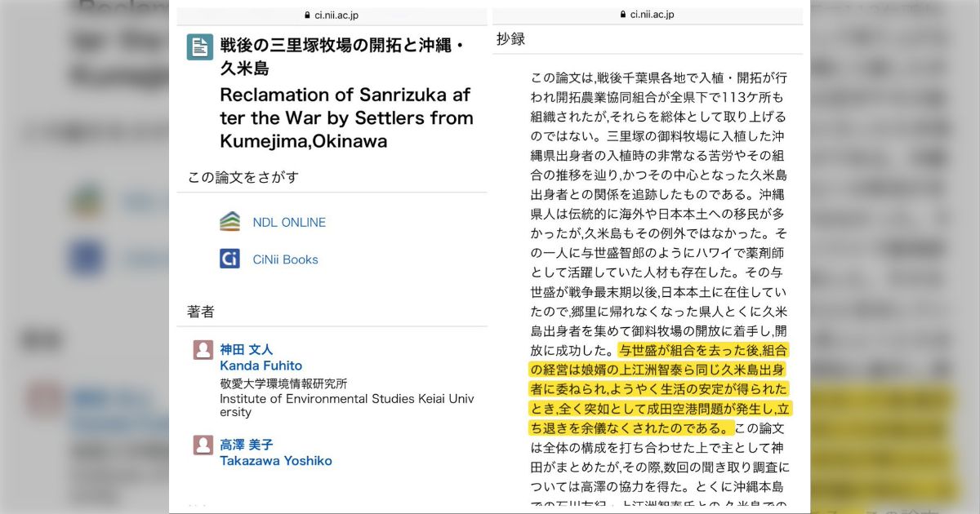Click the 抄録 section heading
This screenshot has width=980, height=514.
tap(510, 39)
